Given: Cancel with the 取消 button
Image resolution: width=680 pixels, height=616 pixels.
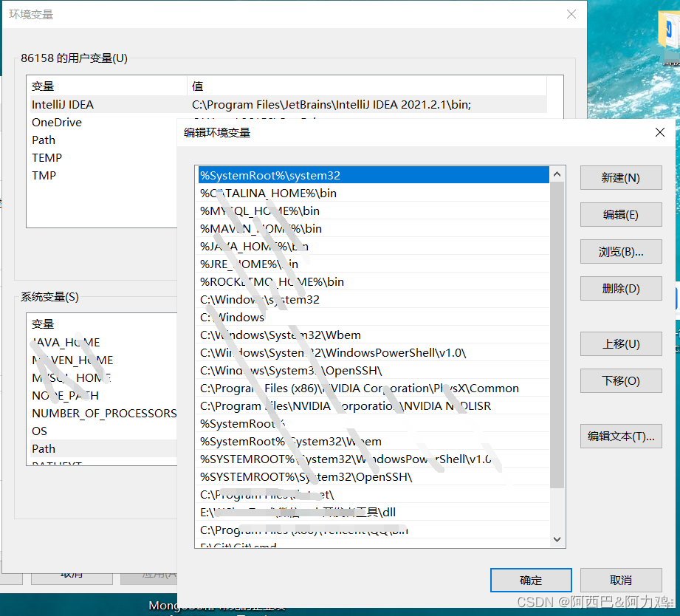Looking at the screenshot, I should pyautogui.click(x=621, y=580).
